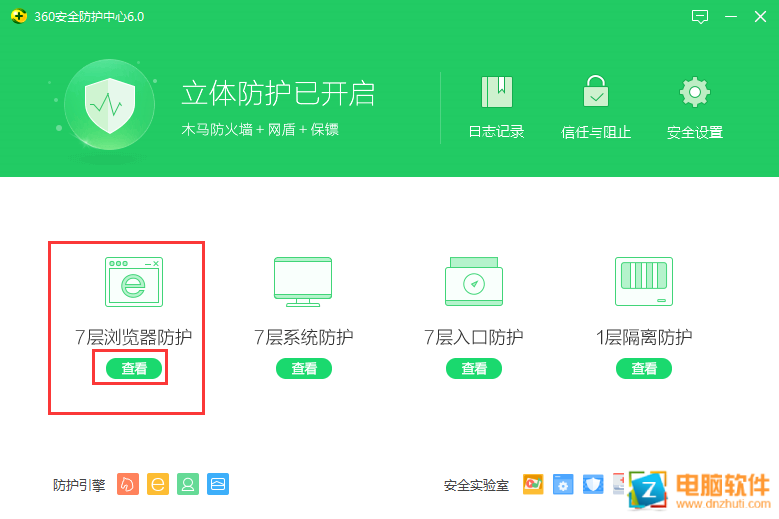The width and height of the screenshot is (779, 519).
Task: Click the 信任与阻止 label
Action: point(596,132)
